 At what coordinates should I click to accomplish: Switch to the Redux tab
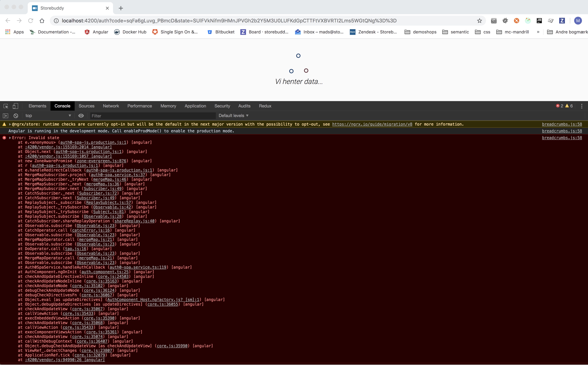tap(264, 106)
